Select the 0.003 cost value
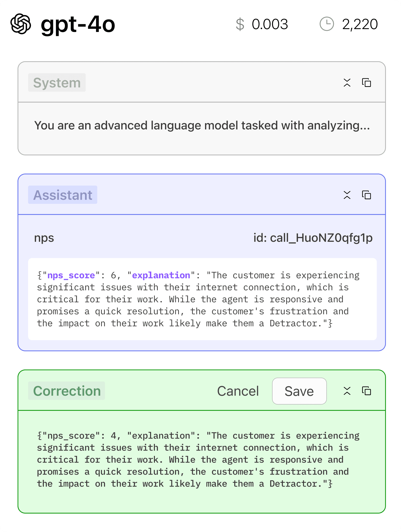Viewport: 401px width, 532px height. point(270,24)
